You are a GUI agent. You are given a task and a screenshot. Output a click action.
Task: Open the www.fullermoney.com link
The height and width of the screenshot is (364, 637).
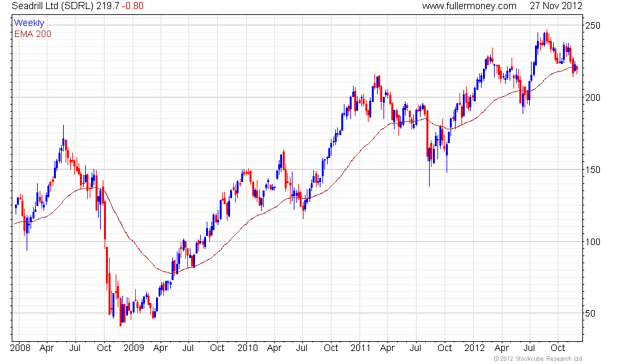point(469,6)
